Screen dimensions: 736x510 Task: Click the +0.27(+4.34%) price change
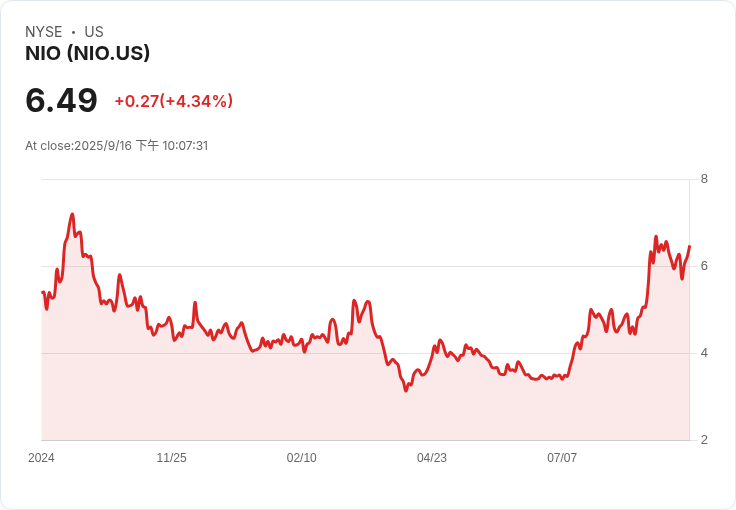(x=173, y=101)
